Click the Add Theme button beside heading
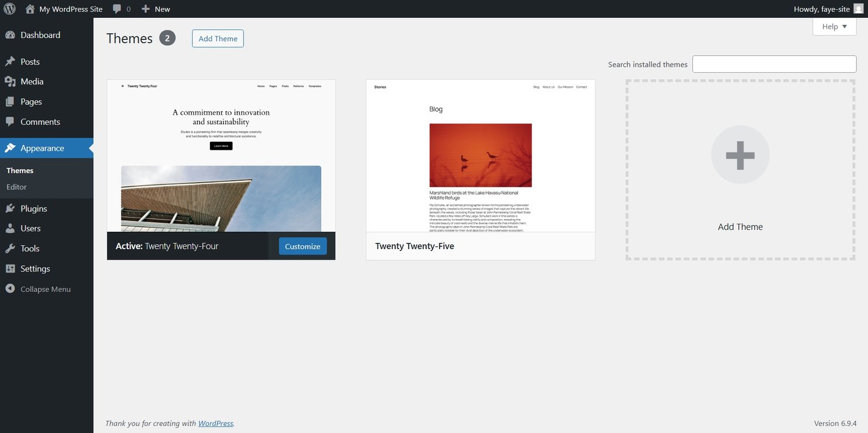 coord(218,39)
